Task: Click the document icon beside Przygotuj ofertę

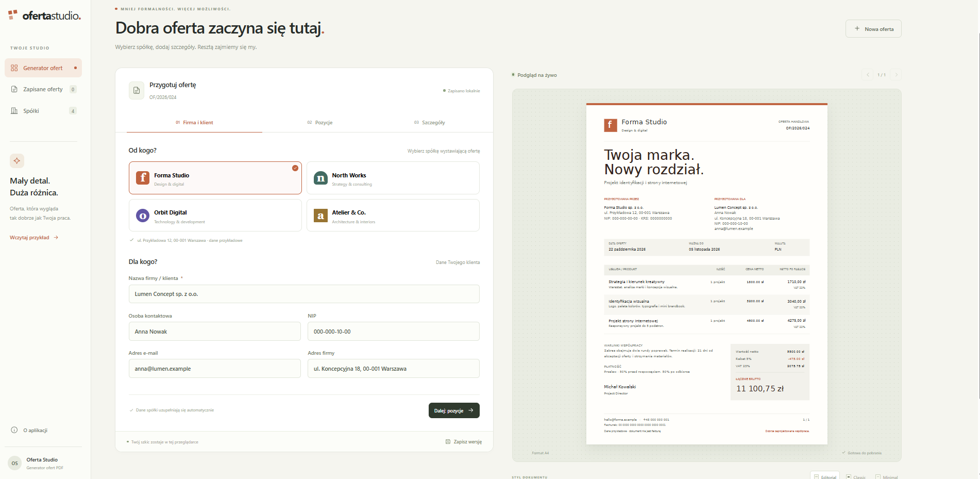Action: [x=137, y=90]
